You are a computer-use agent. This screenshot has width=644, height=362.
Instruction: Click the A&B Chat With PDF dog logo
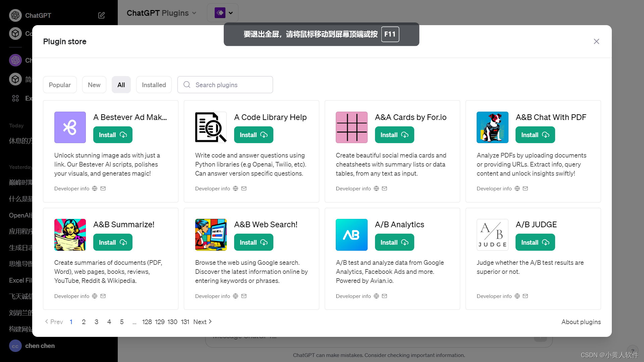492,127
